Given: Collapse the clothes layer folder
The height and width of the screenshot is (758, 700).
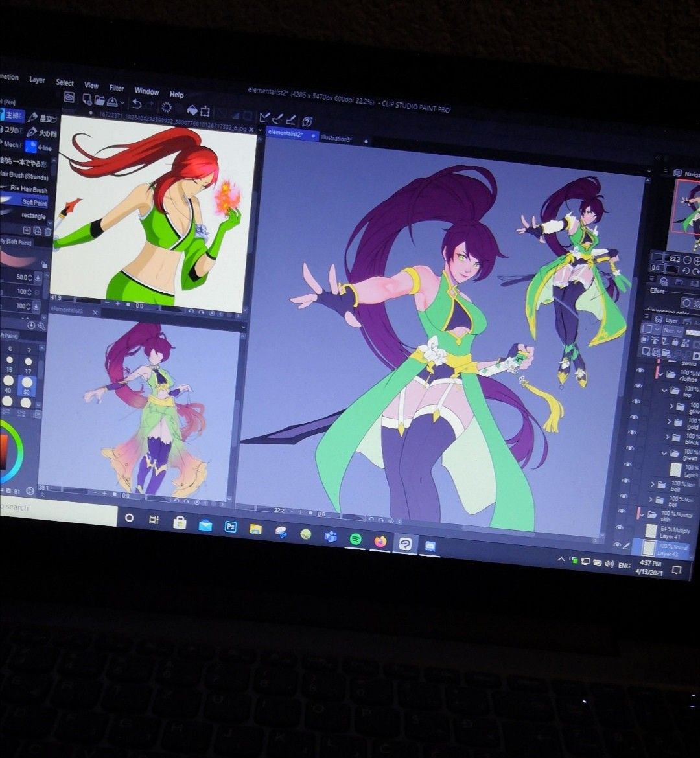Looking at the screenshot, I should pyautogui.click(x=661, y=374).
